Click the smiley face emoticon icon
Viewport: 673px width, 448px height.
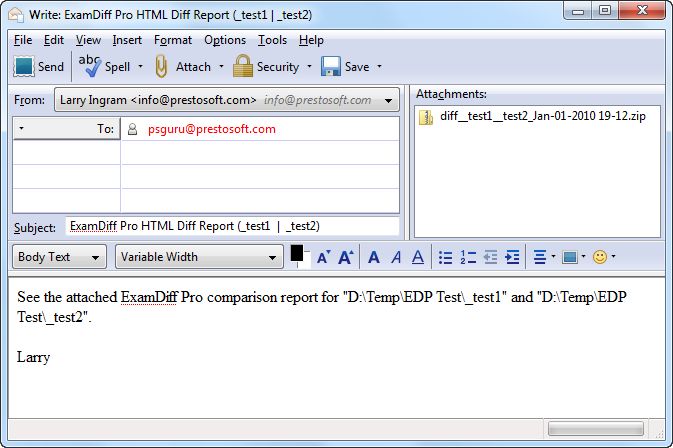[600, 257]
